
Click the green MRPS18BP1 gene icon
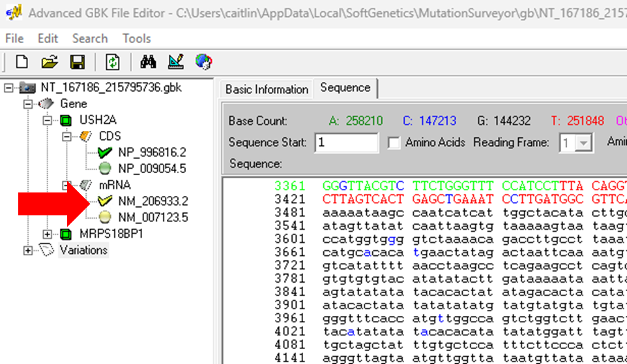66,234
